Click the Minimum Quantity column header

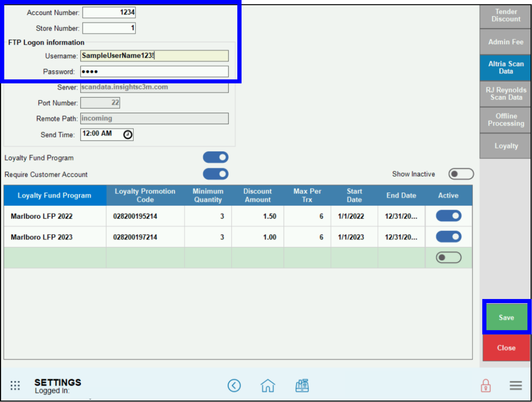tap(208, 195)
